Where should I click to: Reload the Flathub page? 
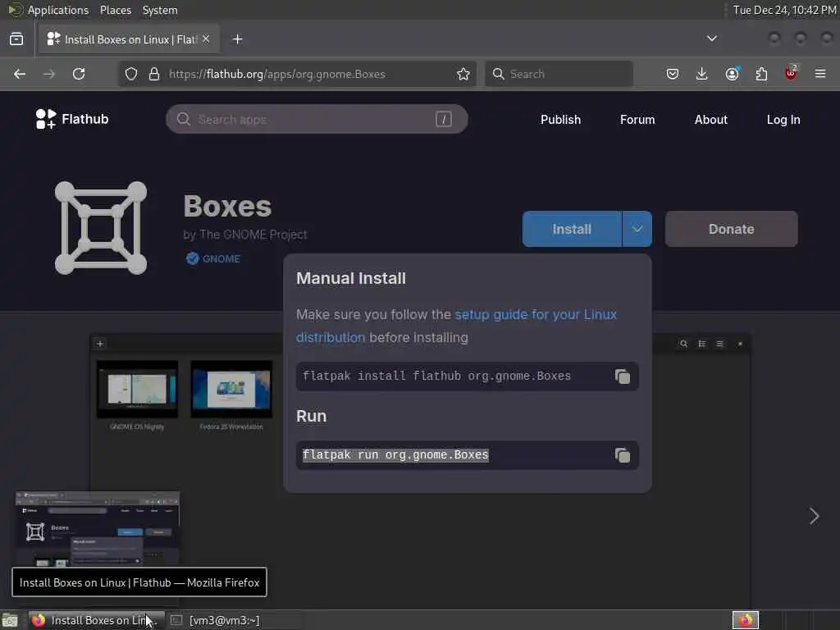(x=79, y=74)
